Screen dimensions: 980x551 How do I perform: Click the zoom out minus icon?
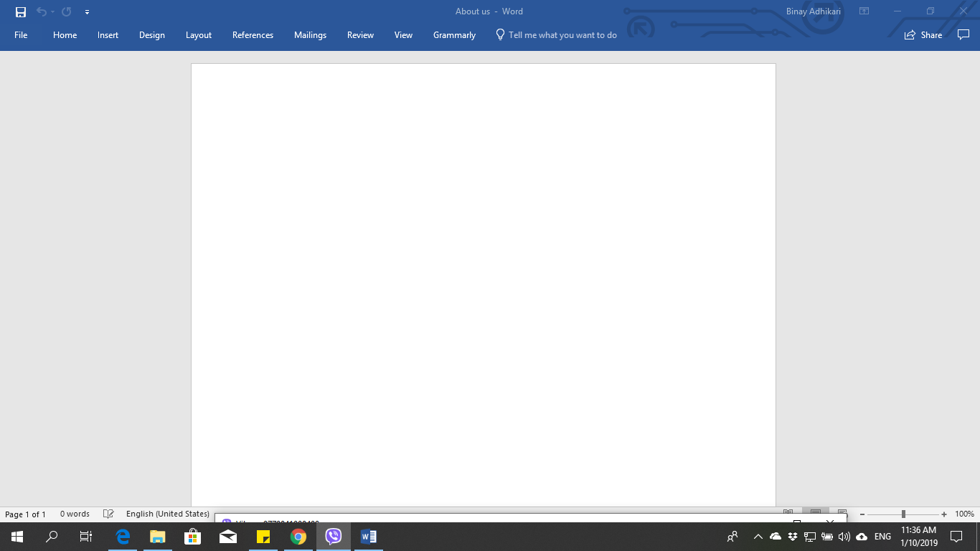coord(862,514)
